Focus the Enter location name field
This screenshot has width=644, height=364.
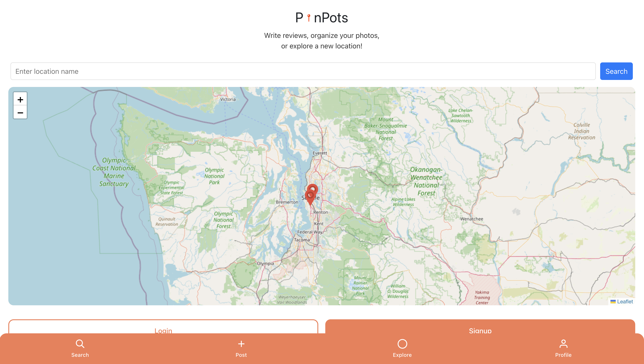point(303,71)
